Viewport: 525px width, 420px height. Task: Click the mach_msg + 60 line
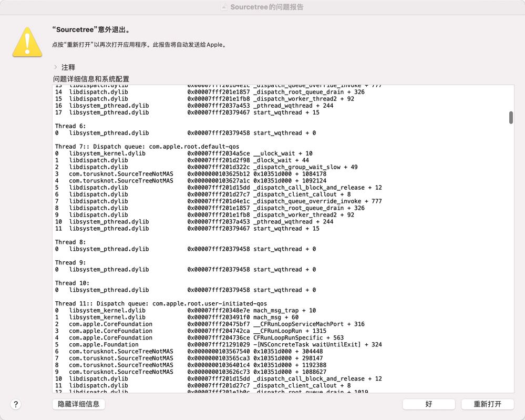point(177,317)
